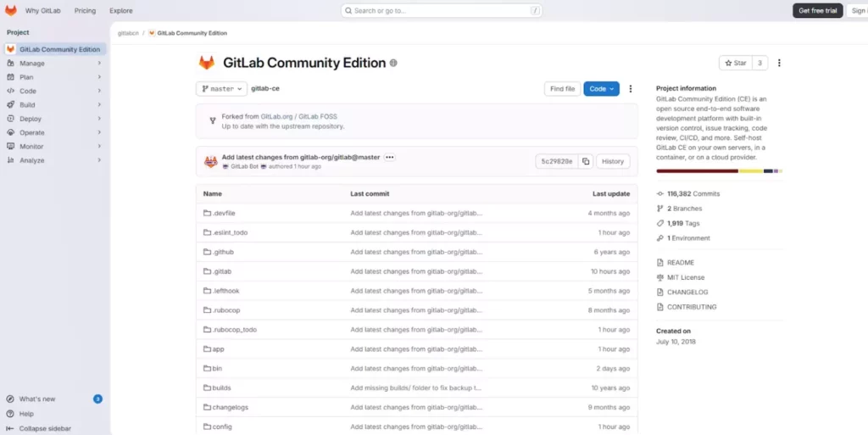Click the folder icon next to .lefthook
Viewport: 868px width, 435px height.
click(x=207, y=291)
